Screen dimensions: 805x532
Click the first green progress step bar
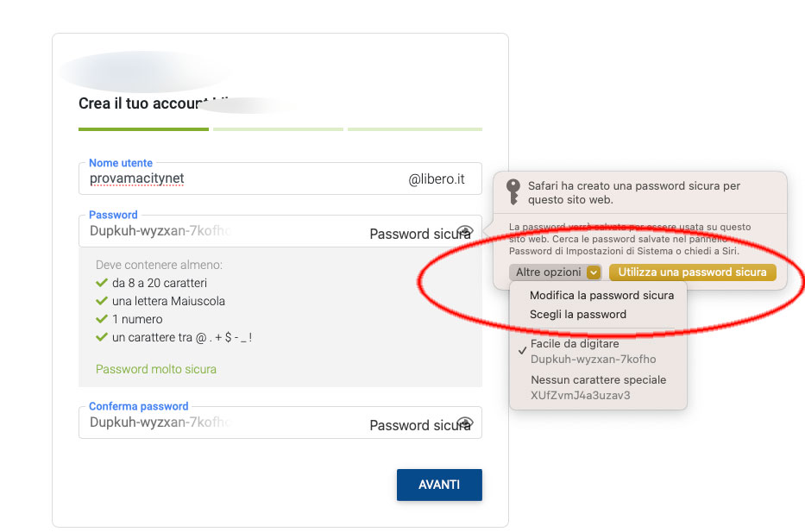[x=143, y=129]
